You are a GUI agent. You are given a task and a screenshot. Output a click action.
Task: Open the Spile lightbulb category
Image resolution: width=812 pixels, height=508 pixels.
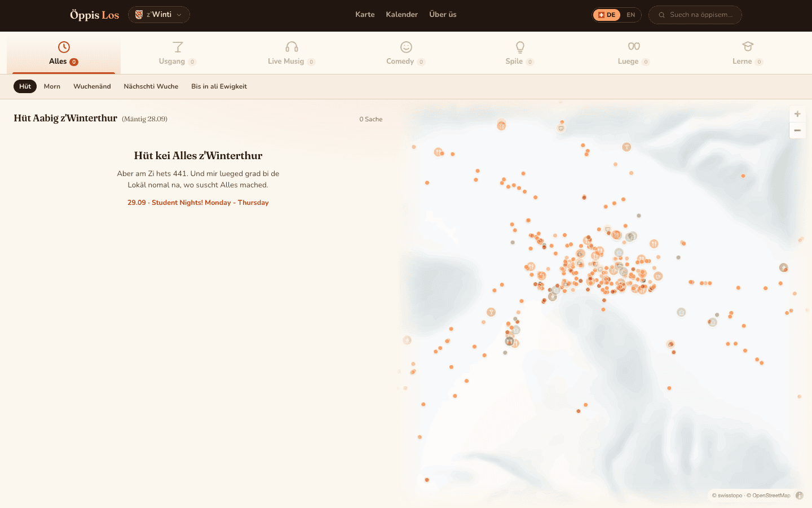coord(520,54)
